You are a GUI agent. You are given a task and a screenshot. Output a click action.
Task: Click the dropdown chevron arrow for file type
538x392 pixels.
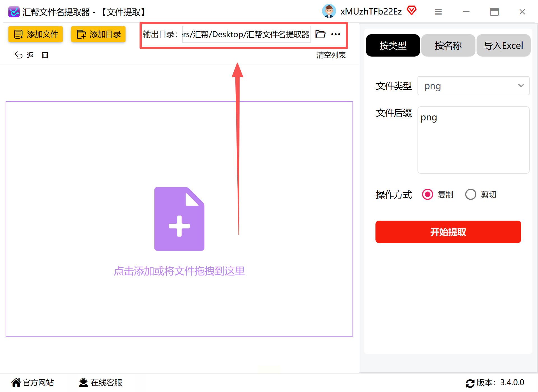coord(521,86)
